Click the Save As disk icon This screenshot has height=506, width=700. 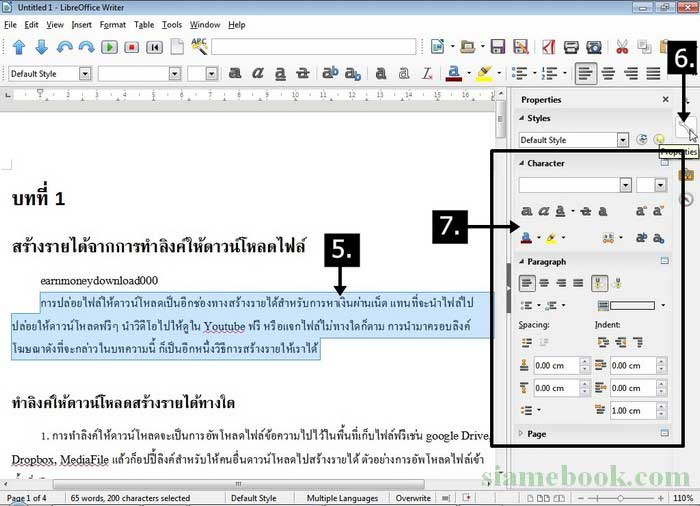coord(521,46)
